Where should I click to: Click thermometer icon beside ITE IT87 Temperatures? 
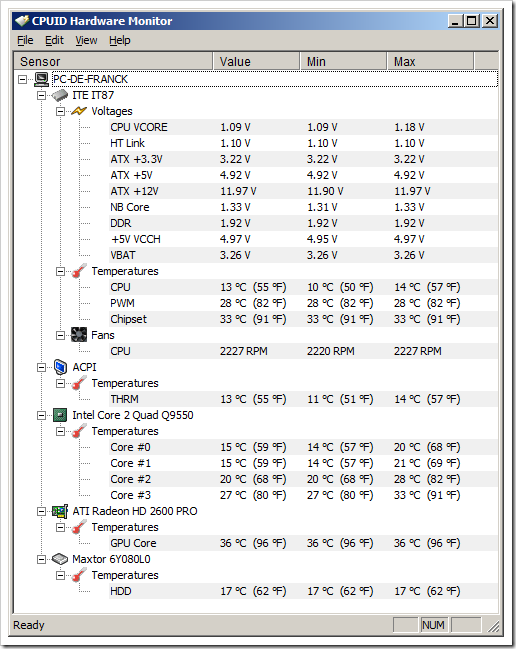(79, 271)
